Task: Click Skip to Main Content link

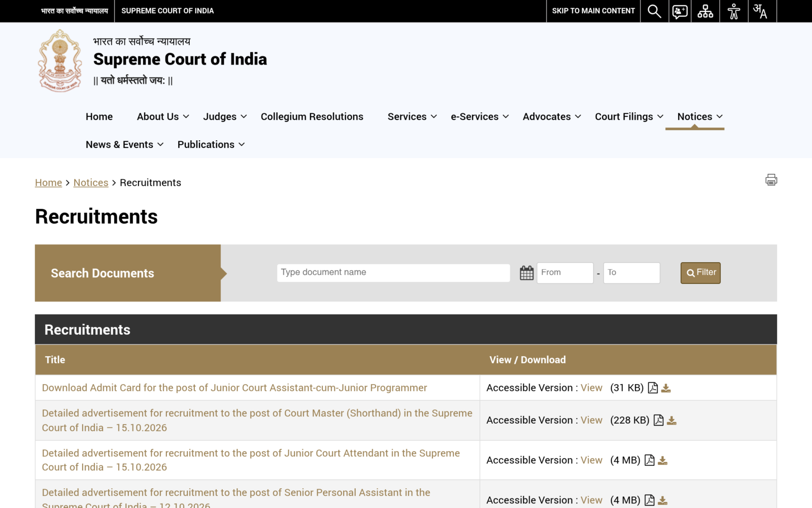Action: coord(593,11)
